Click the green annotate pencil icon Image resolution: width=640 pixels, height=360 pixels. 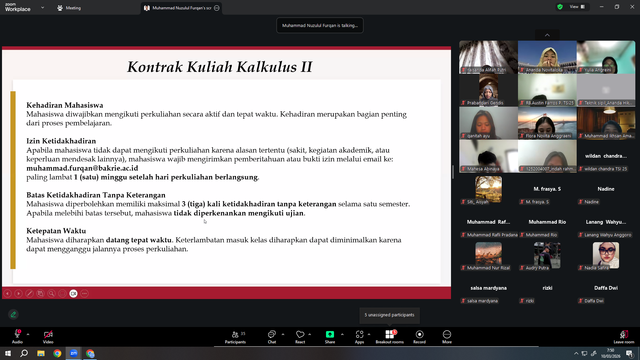[x=13, y=314]
